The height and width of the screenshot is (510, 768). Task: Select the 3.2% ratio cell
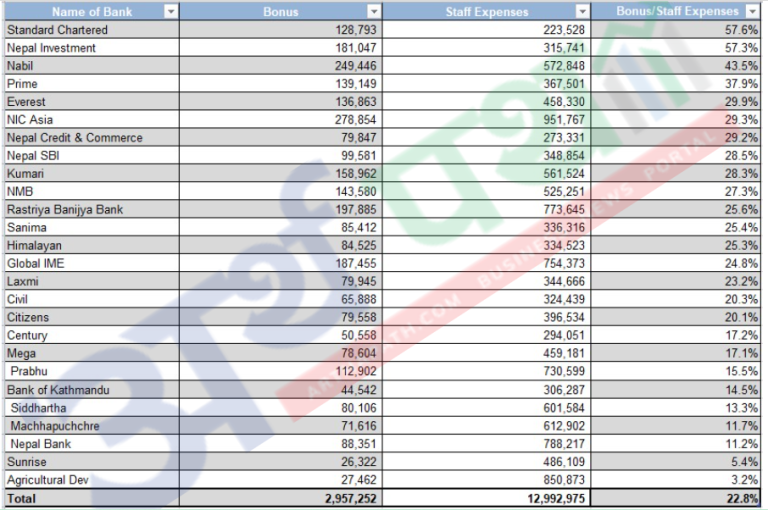pos(676,480)
